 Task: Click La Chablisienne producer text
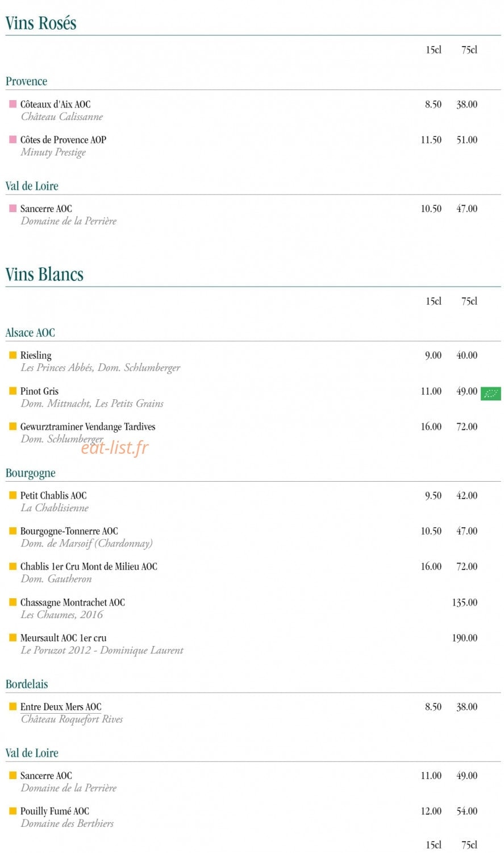pyautogui.click(x=55, y=508)
